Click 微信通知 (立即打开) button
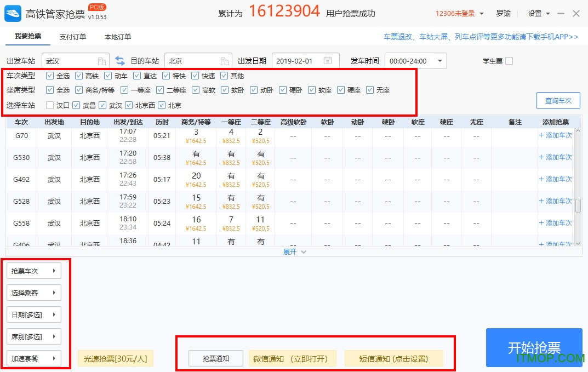 tap(293, 358)
